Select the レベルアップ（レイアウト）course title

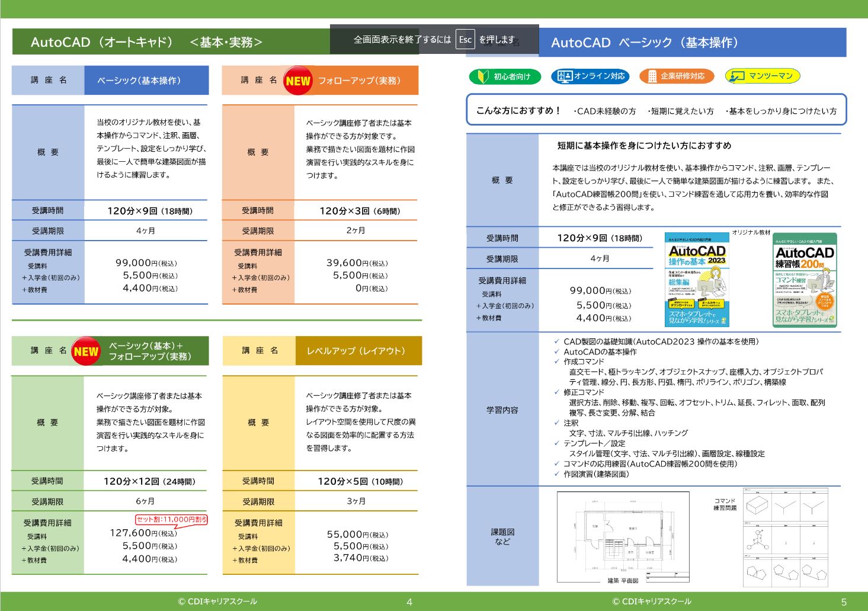[x=356, y=351]
